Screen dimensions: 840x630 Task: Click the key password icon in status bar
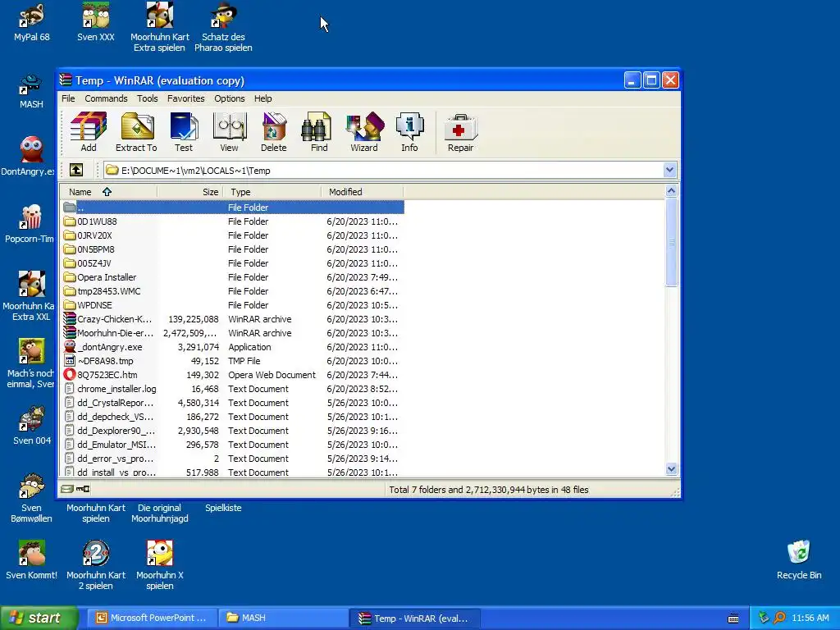coord(83,489)
